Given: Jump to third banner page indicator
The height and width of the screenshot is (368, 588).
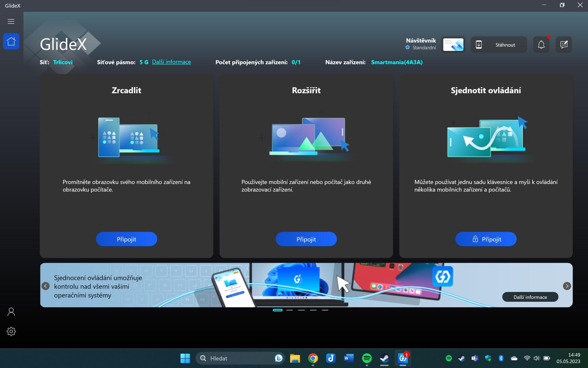Looking at the screenshot, I should pos(301,310).
